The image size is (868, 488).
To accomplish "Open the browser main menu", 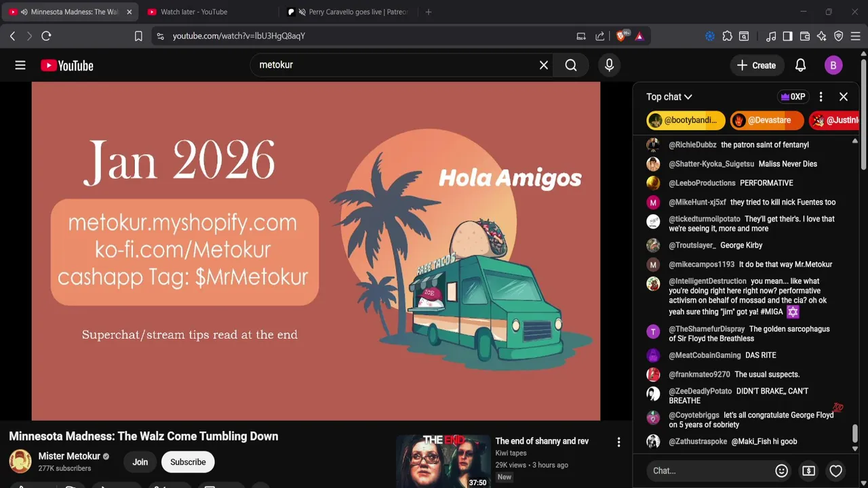I will (x=855, y=36).
